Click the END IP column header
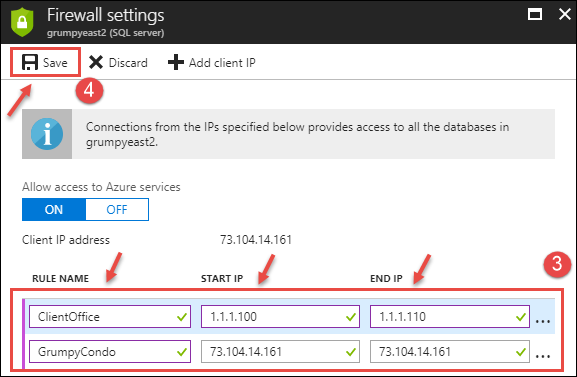The width and height of the screenshot is (577, 377). click(386, 278)
